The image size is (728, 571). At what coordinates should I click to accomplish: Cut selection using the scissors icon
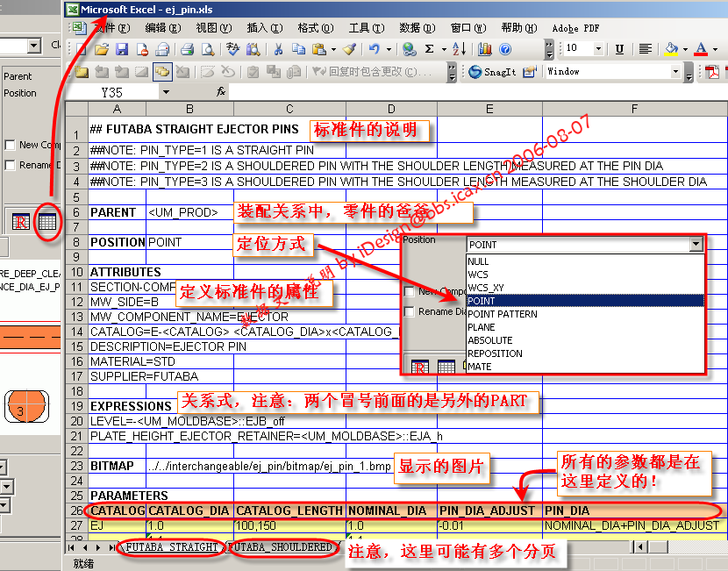tap(278, 49)
